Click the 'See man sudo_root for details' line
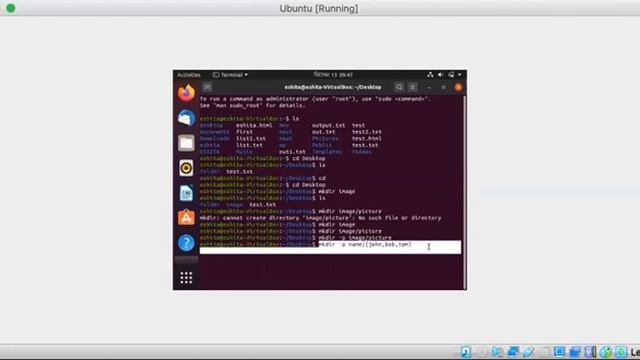The height and width of the screenshot is (360, 640). 252,105
